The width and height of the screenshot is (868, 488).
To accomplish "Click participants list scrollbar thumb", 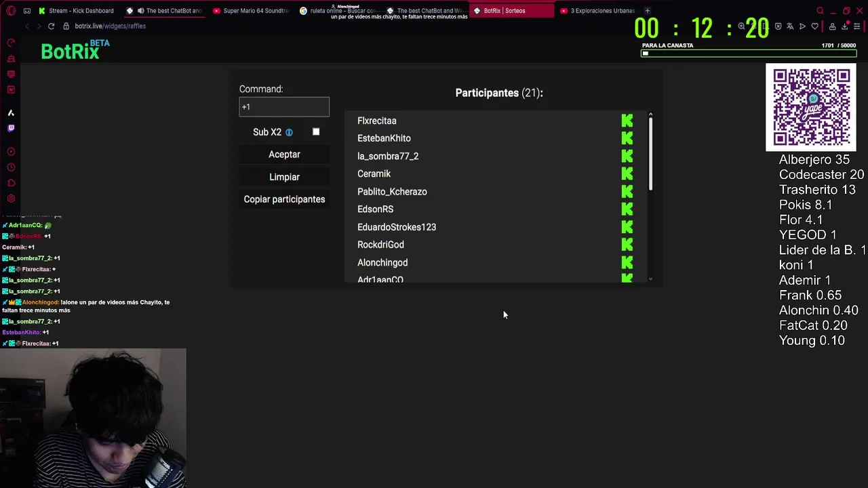I will [x=650, y=154].
